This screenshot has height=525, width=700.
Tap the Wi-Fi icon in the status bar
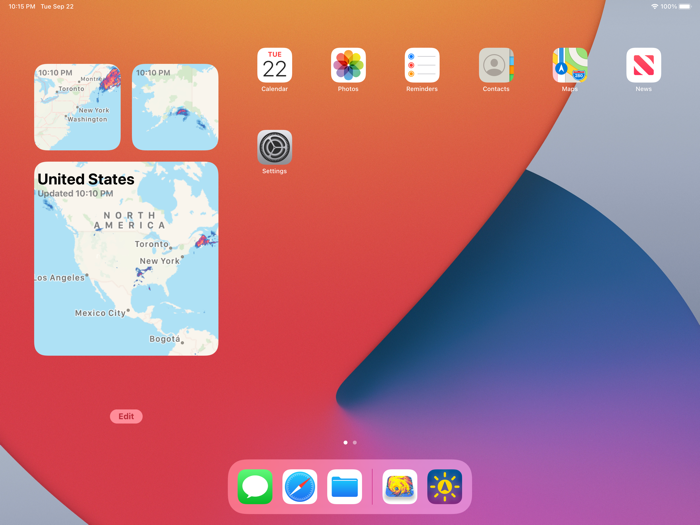click(x=654, y=6)
